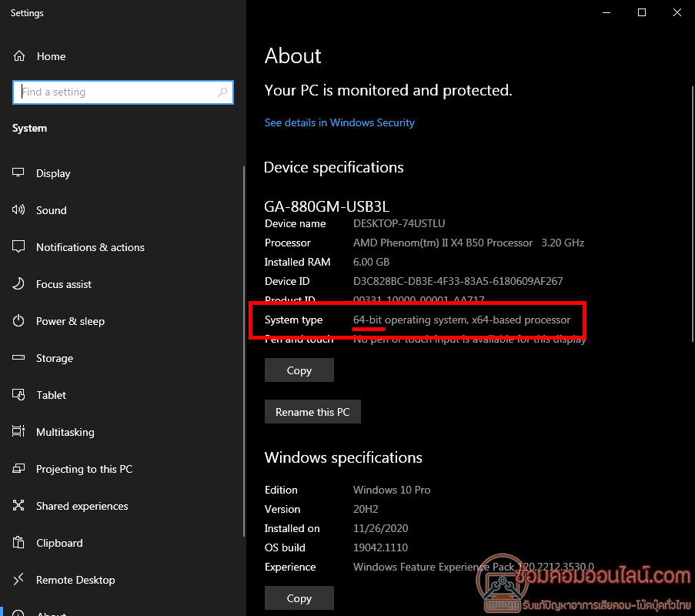Image resolution: width=695 pixels, height=616 pixels.
Task: Select the Sound speaker icon
Action: (18, 209)
